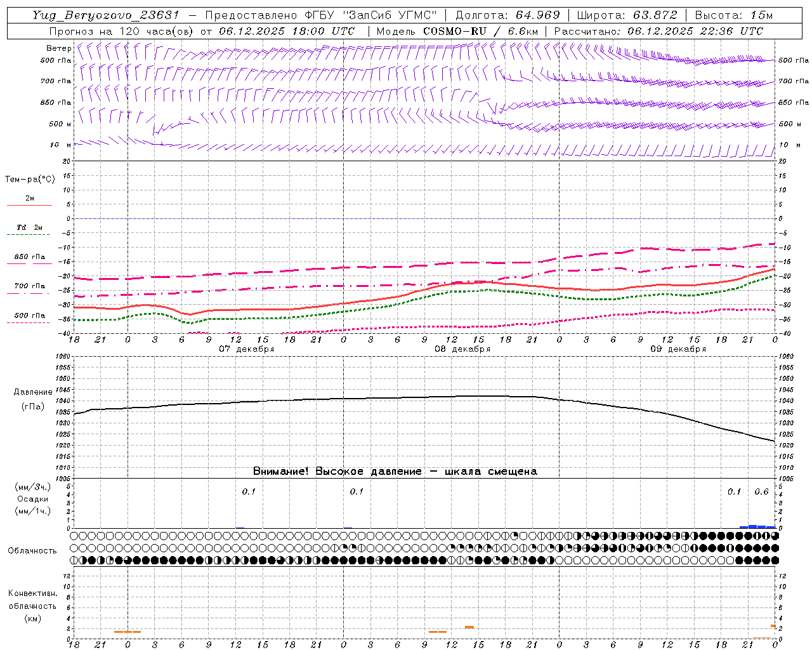
Task: Click the (мм/3ч.) precipitation unit label
Action: tap(33, 487)
